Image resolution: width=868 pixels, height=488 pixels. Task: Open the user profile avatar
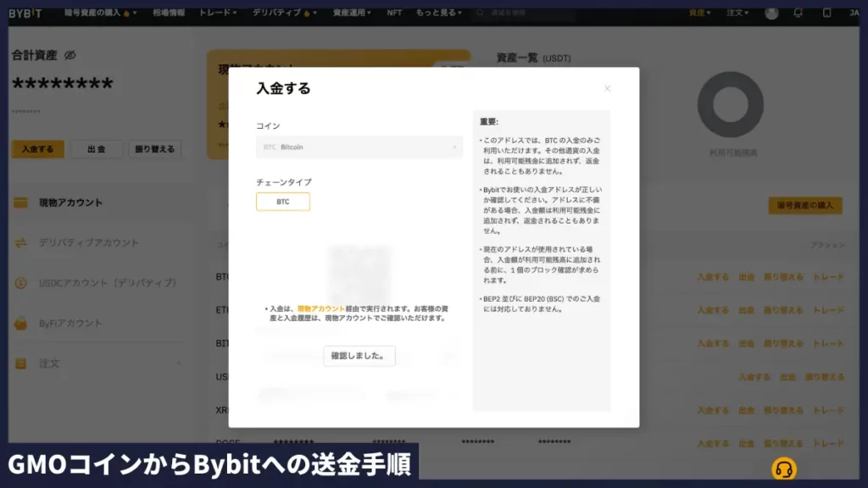click(x=771, y=14)
